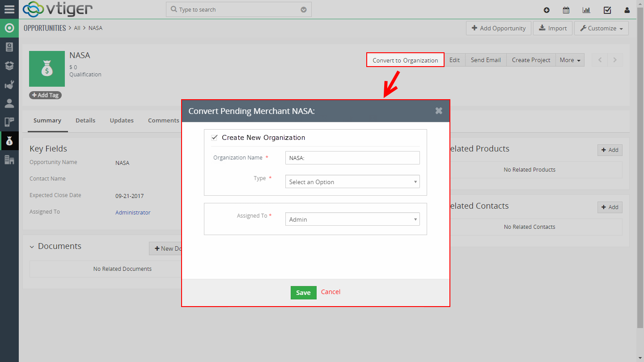This screenshot has width=644, height=362.
Task: Click Convert to Organization button
Action: click(x=405, y=60)
